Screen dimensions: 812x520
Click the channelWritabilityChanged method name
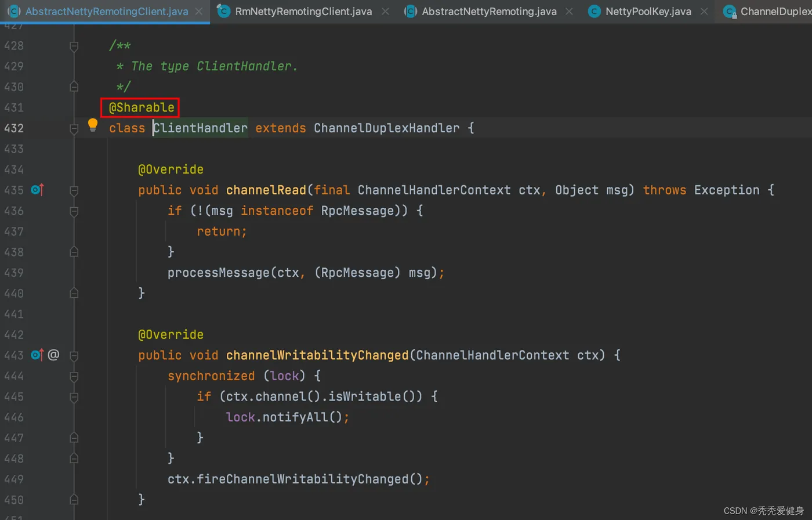317,355
